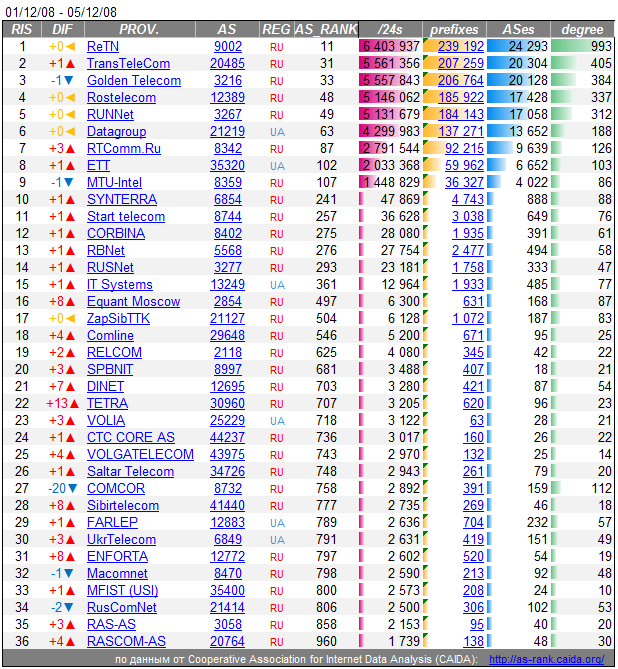Open prefixes value 704 link
The image size is (618, 669).
tap(473, 522)
